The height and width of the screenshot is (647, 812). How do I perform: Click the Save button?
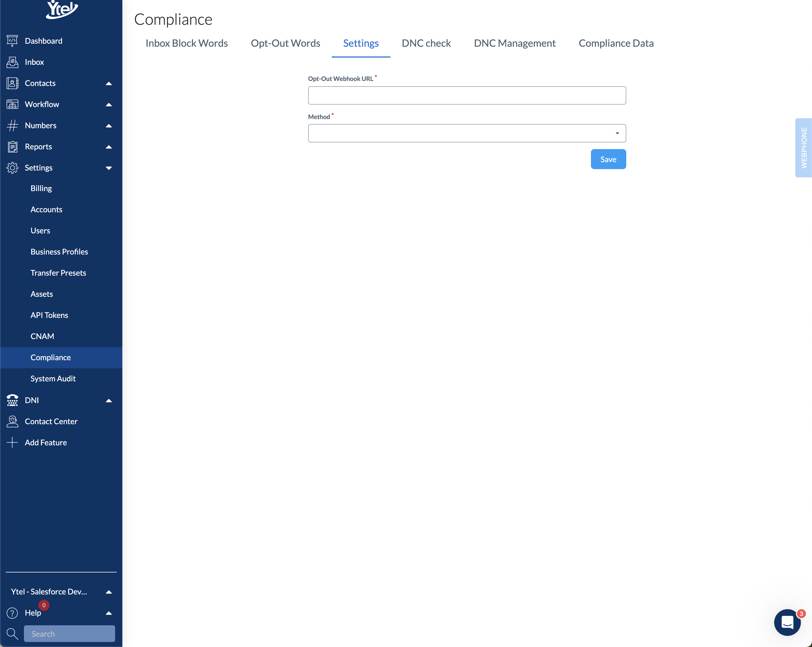pyautogui.click(x=608, y=159)
